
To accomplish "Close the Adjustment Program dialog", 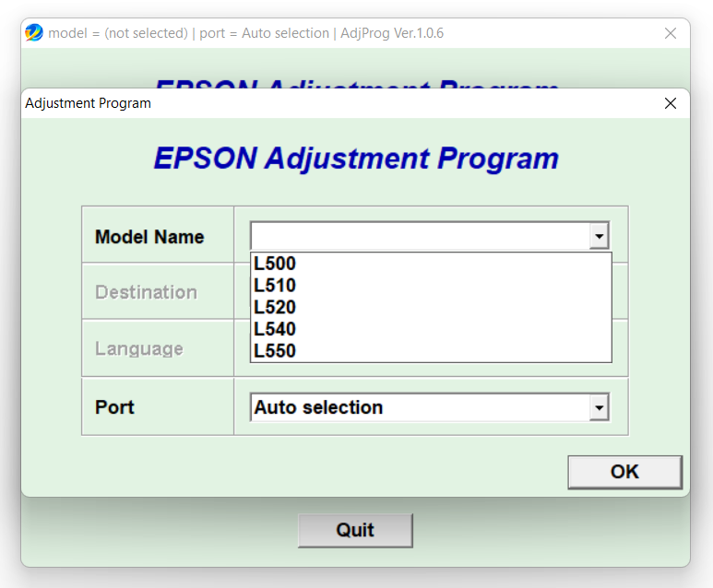I will pos(671,103).
